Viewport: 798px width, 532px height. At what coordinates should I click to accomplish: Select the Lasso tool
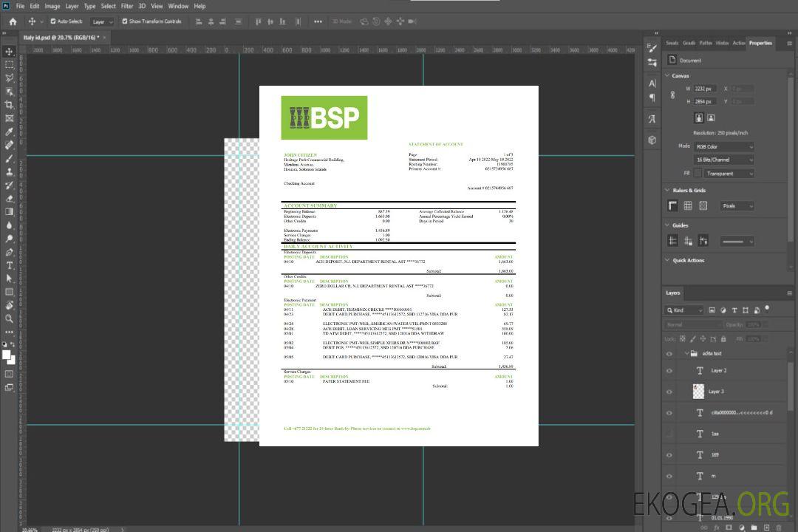(10, 78)
